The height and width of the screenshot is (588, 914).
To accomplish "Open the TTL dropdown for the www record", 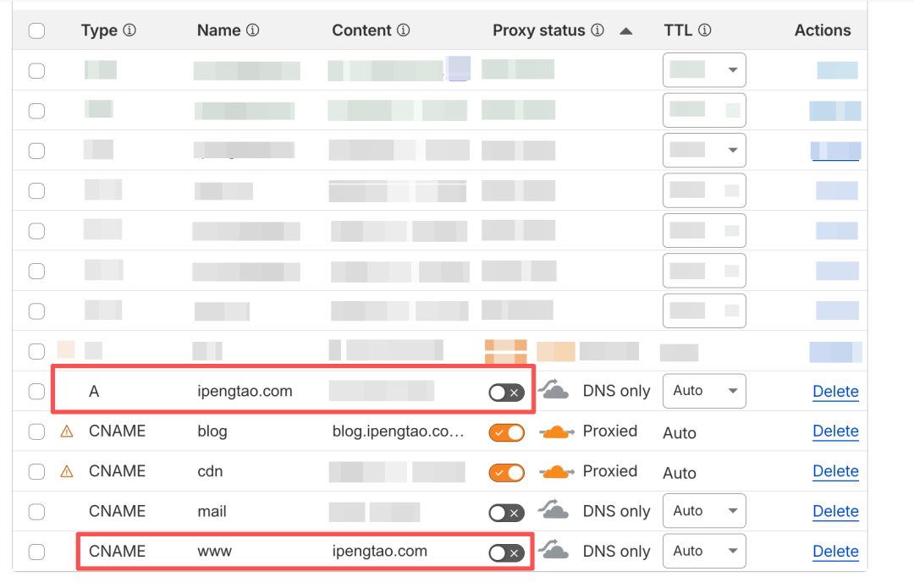I will pos(704,551).
